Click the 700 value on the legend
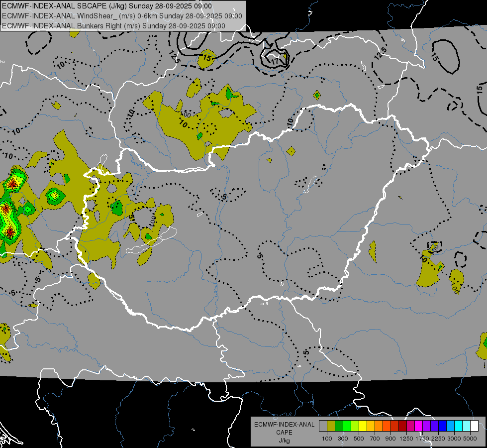This screenshot has height=448, width=487. [x=375, y=439]
